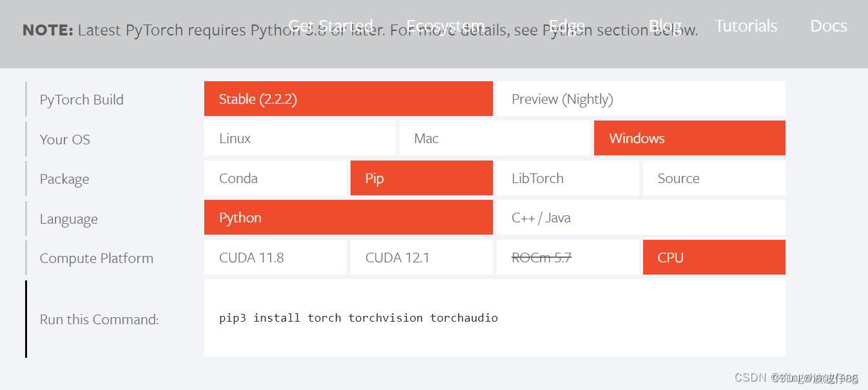Select CUDA 11.8 compute platform
Viewport: 868px width, 390px height.
(275, 257)
